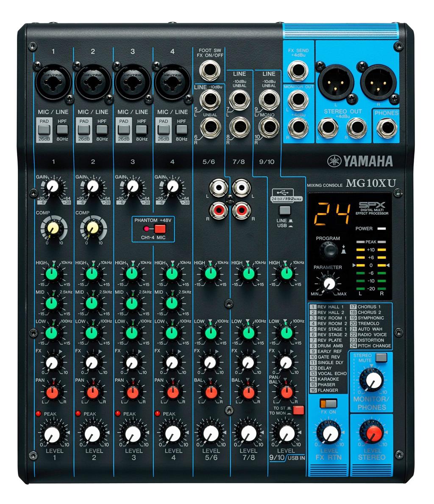Click RADIO VOICE in effects list
This screenshot has height=504, width=434.
(368, 335)
